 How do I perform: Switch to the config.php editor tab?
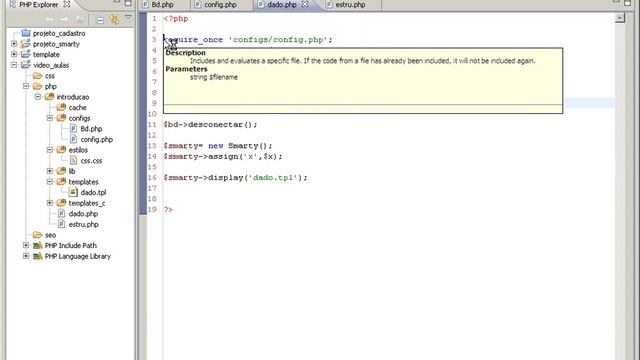[x=220, y=5]
